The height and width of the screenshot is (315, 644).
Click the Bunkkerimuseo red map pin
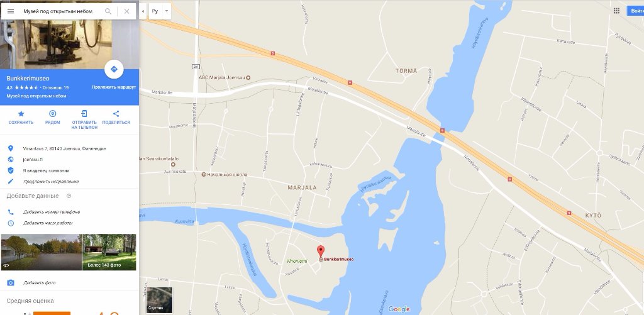(x=321, y=251)
